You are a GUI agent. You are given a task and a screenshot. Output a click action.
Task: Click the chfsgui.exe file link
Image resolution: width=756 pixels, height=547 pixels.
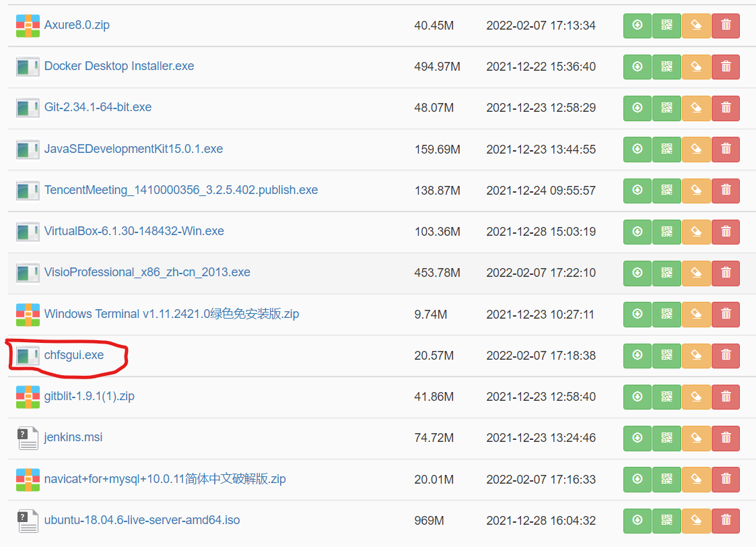[x=74, y=355]
